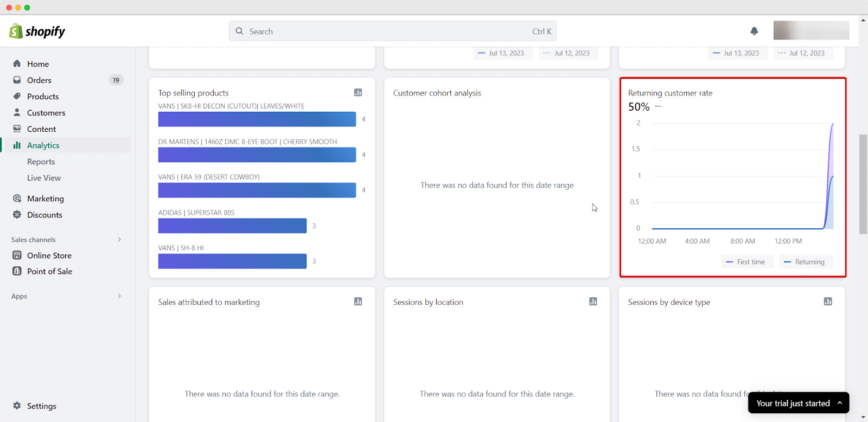This screenshot has width=868, height=422.
Task: Click the Content image icon
Action: (x=17, y=129)
